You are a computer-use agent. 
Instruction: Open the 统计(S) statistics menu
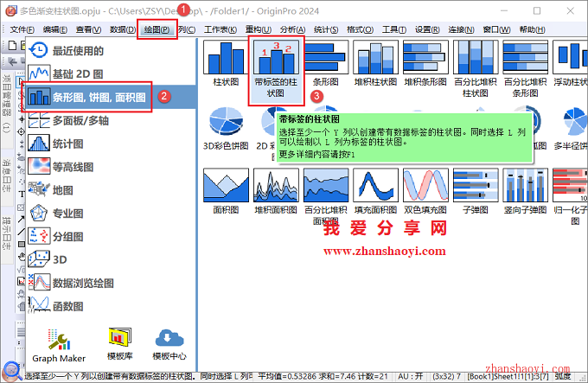click(326, 29)
